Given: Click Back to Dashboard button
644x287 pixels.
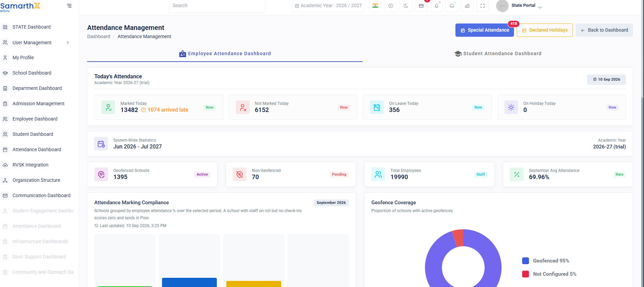Looking at the screenshot, I should [604, 30].
